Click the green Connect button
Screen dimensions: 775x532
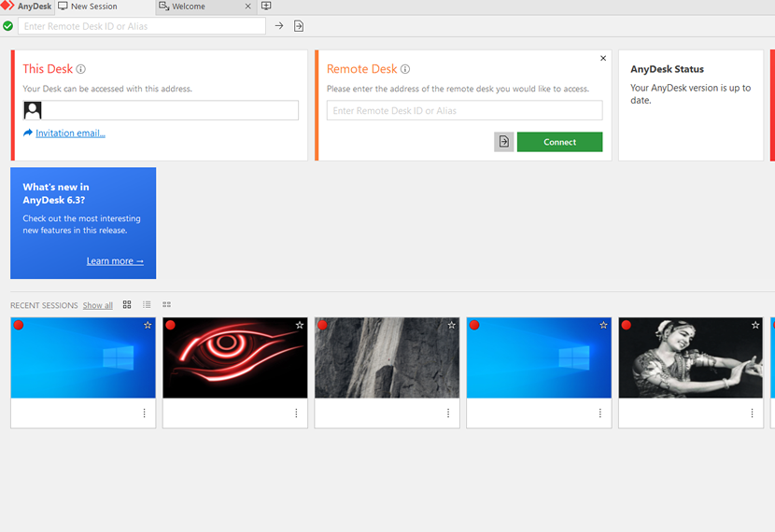tap(559, 142)
